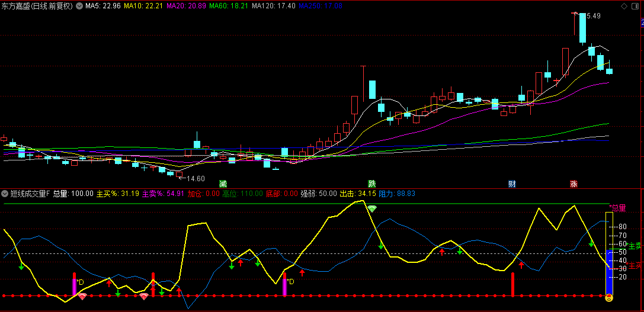This screenshot has height=312, width=644.
Task: Click the diamond icon at top right
Action: [x=623, y=7]
